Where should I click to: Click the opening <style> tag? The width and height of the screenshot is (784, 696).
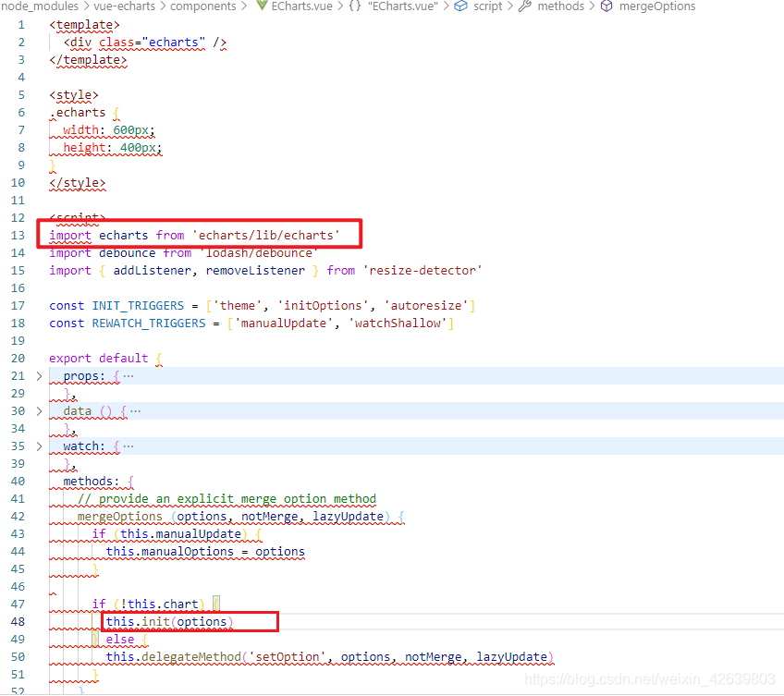[74, 95]
